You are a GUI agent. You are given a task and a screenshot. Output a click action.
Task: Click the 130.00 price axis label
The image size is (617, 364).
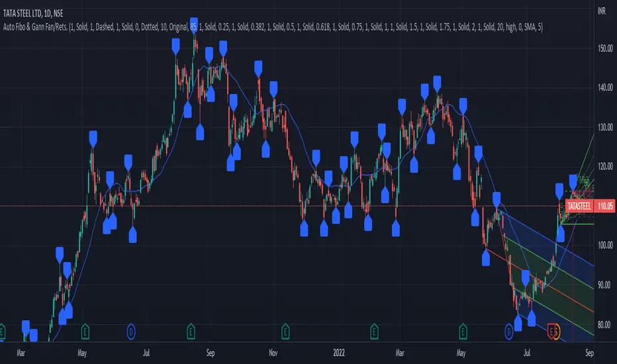pos(605,127)
